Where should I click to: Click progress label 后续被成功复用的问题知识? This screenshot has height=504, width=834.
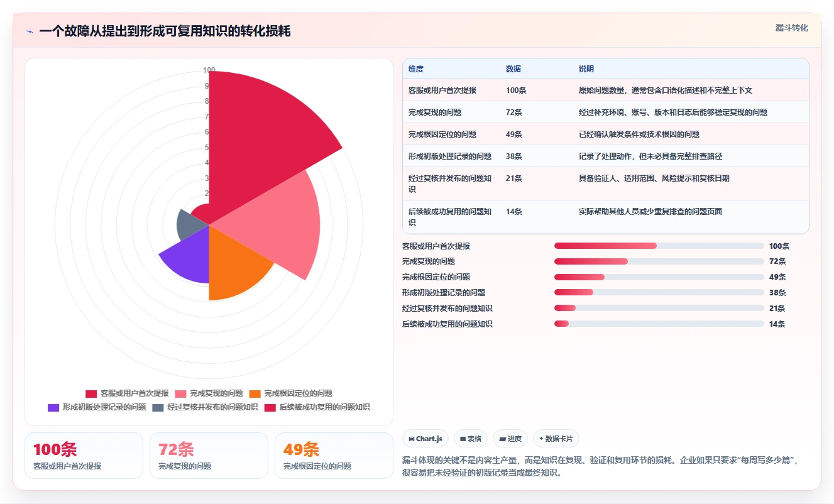click(x=447, y=324)
